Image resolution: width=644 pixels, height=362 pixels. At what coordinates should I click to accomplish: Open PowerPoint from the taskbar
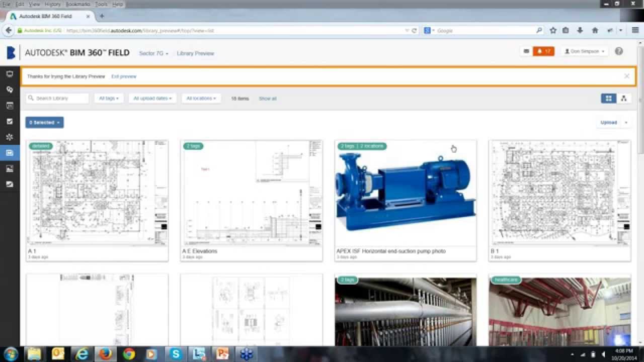[x=222, y=354]
